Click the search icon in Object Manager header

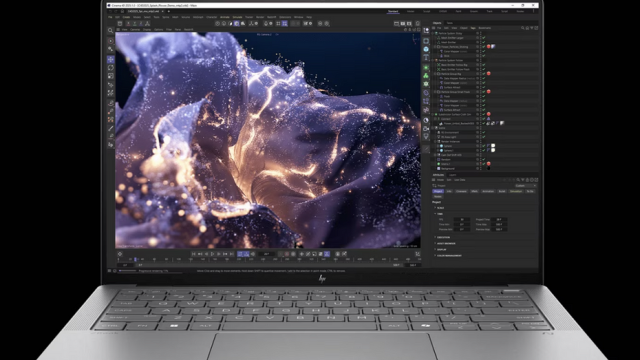(x=522, y=28)
